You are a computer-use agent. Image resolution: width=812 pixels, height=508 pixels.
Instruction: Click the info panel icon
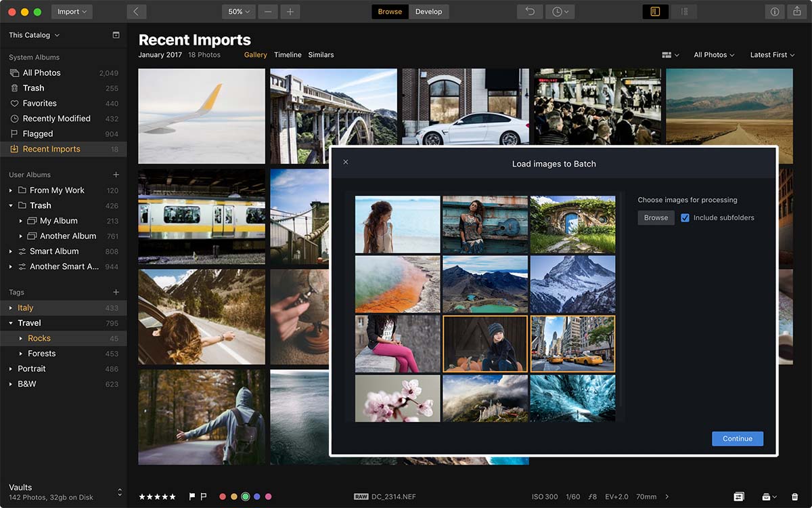point(775,12)
